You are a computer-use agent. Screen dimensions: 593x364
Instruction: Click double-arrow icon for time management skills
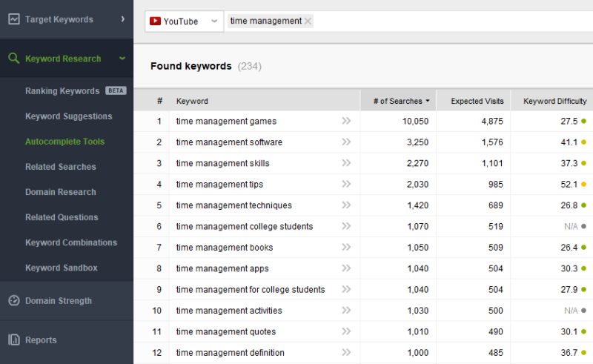(346, 163)
